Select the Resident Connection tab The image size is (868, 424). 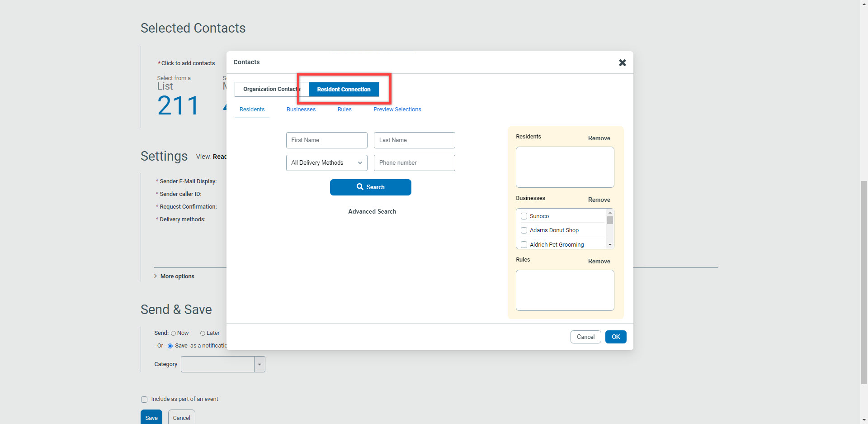click(x=343, y=89)
